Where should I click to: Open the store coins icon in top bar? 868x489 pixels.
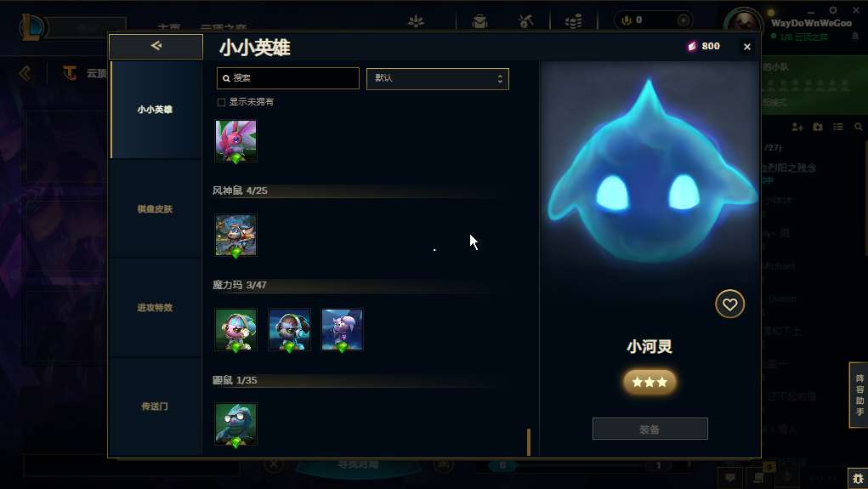click(x=574, y=21)
